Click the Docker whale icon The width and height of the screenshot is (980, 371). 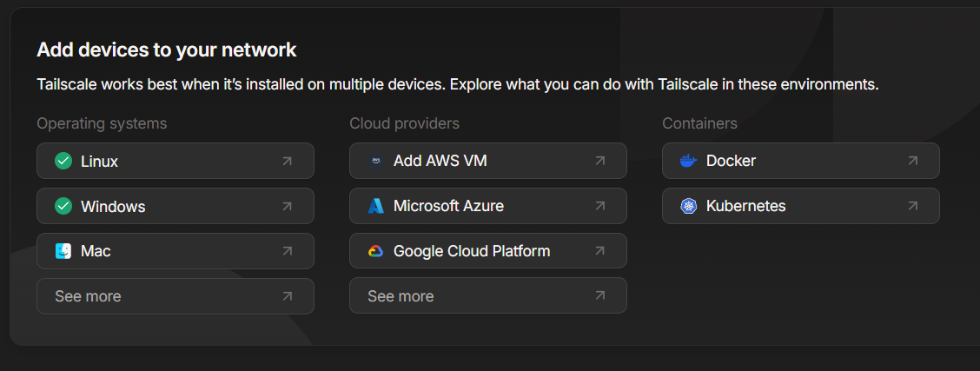click(688, 161)
